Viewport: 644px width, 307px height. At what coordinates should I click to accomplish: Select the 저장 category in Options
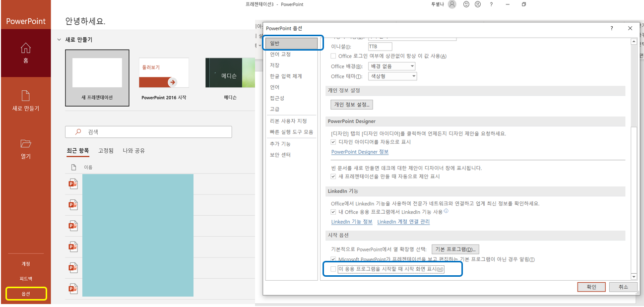point(291,65)
